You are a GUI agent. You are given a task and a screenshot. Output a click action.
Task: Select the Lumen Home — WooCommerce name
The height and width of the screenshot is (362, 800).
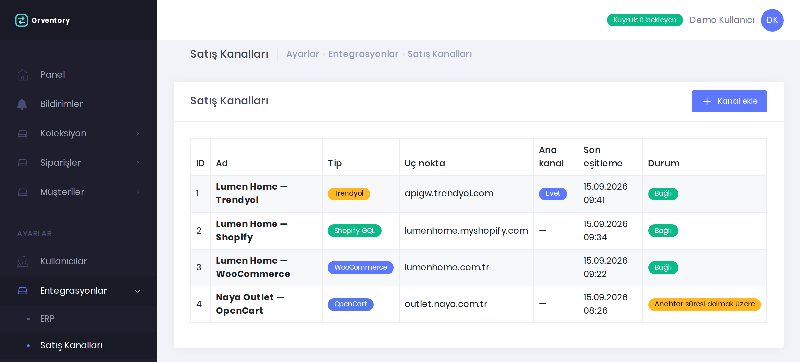point(253,268)
